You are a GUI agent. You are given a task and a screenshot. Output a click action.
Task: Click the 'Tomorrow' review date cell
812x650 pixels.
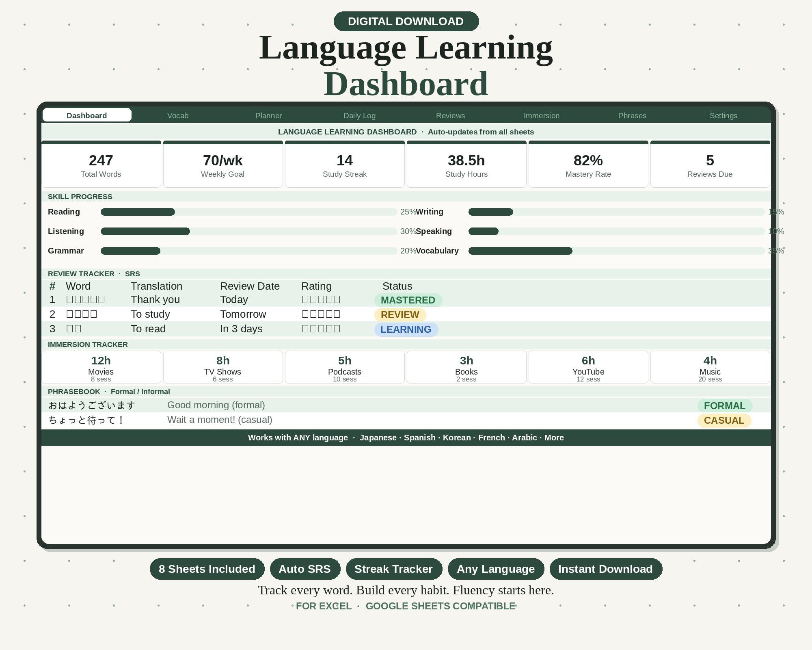[243, 314]
